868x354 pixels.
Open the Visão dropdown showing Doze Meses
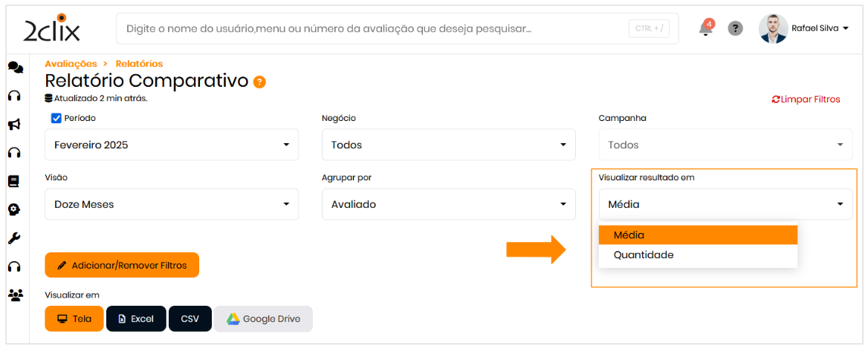coord(172,204)
